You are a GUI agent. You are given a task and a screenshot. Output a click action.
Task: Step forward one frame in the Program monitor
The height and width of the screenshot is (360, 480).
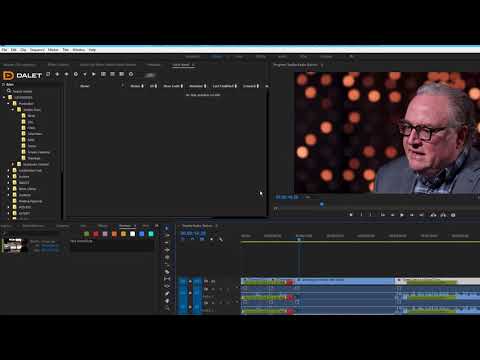click(412, 215)
